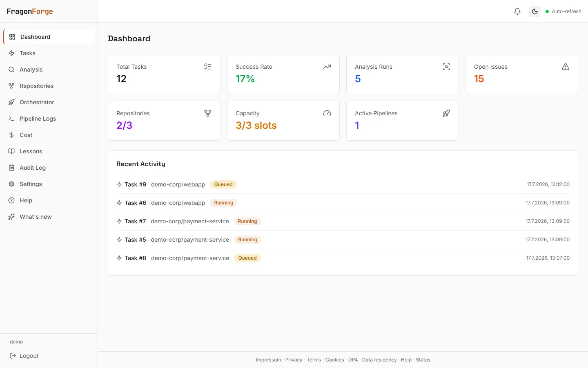The height and width of the screenshot is (368, 588).
Task: Click the Cost dollar icon in sidebar
Action: pyautogui.click(x=11, y=135)
